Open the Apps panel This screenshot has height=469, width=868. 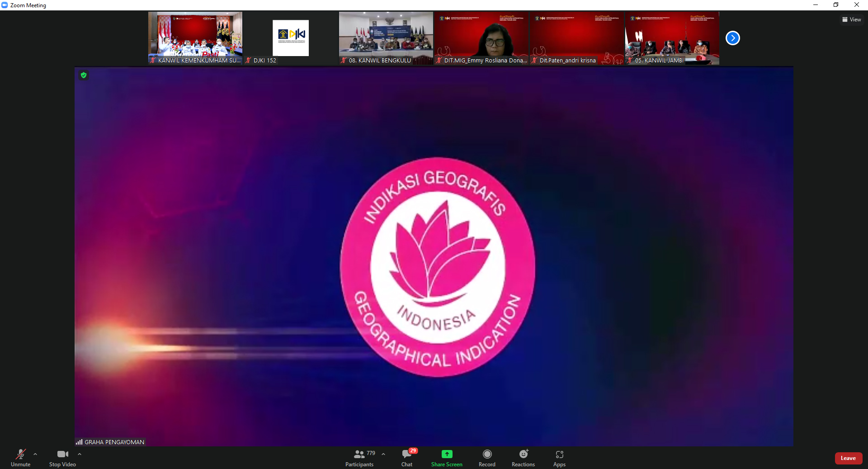coord(559,457)
